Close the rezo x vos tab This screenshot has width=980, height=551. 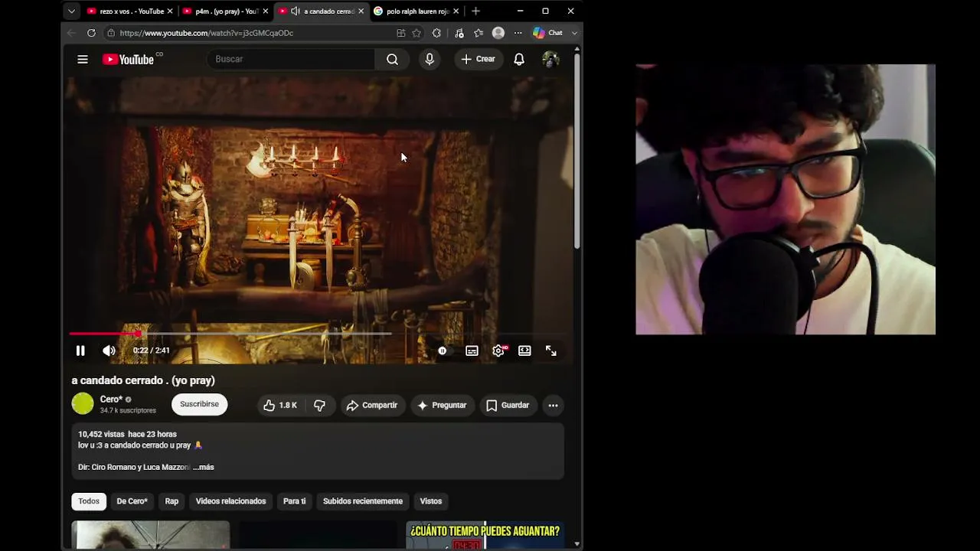click(x=170, y=11)
